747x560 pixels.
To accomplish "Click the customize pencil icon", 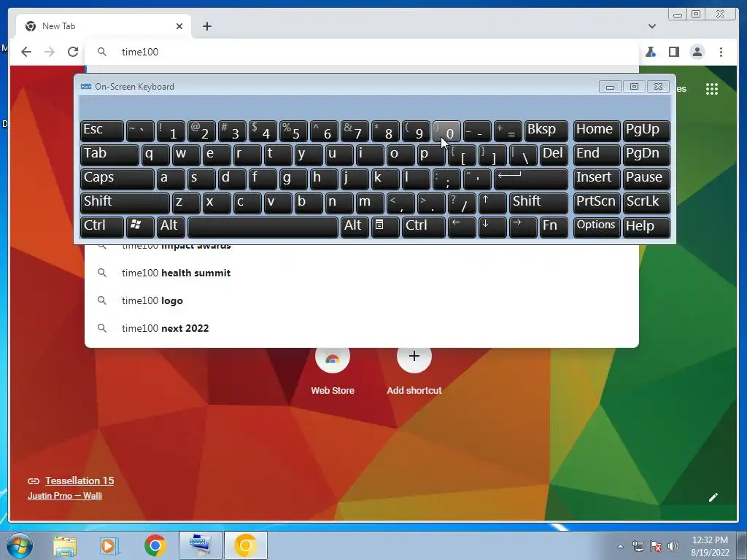I will 713,497.
